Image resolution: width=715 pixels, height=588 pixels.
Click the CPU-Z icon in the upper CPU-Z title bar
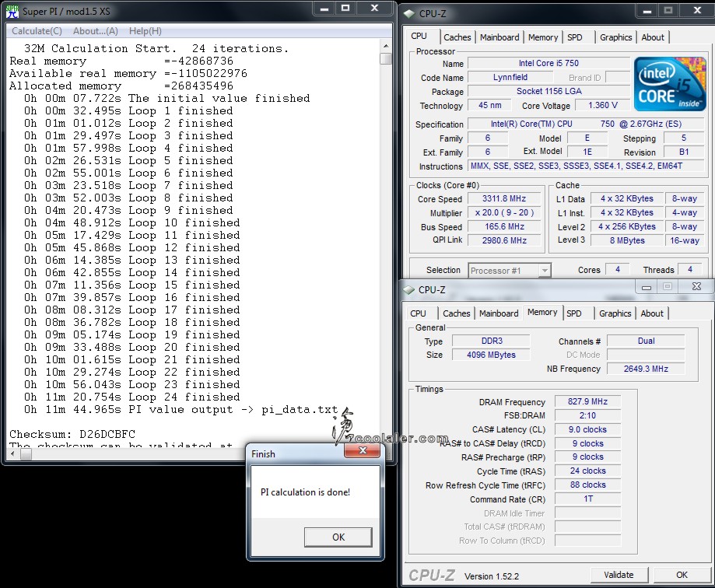point(409,14)
